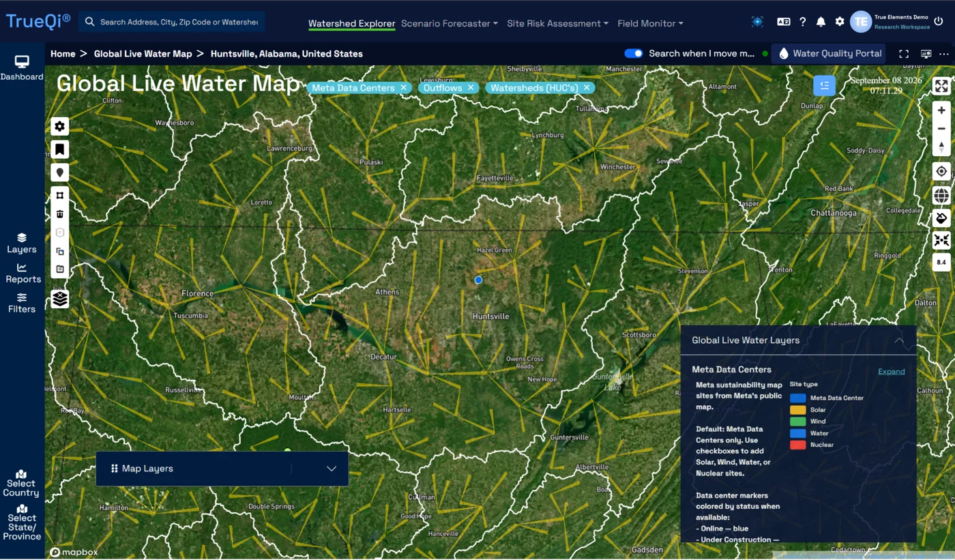Zoom in with the plus button

[941, 110]
